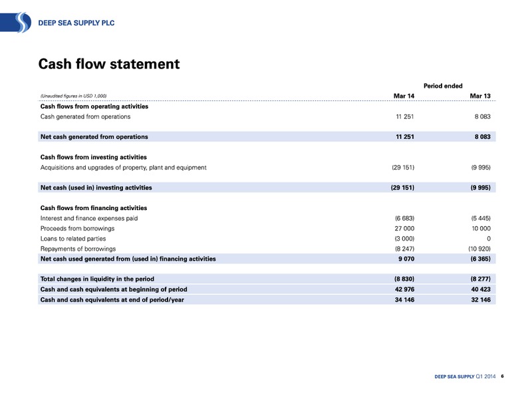Viewport: 532px width, 399px height.
Task: Select Total changes in liquidity in the period
Action: (97, 279)
